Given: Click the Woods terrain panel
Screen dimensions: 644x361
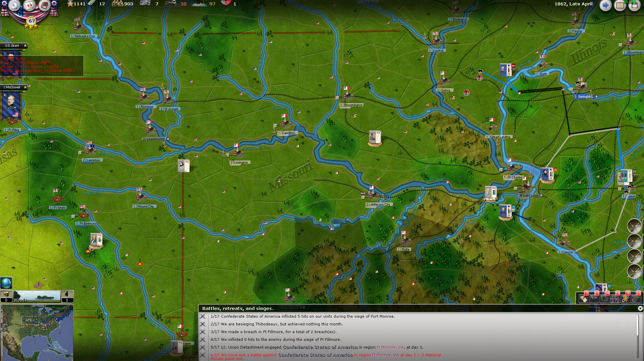Looking at the screenshot, I should [x=37, y=296].
